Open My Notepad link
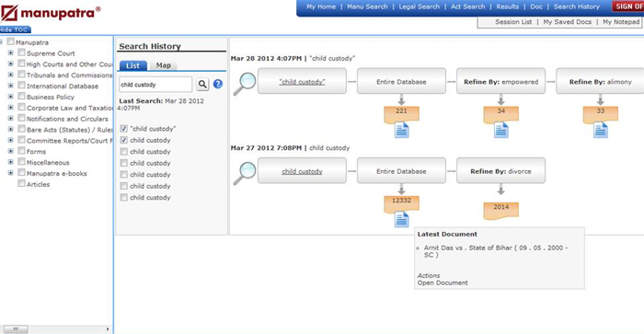The image size is (644, 334). pos(621,22)
